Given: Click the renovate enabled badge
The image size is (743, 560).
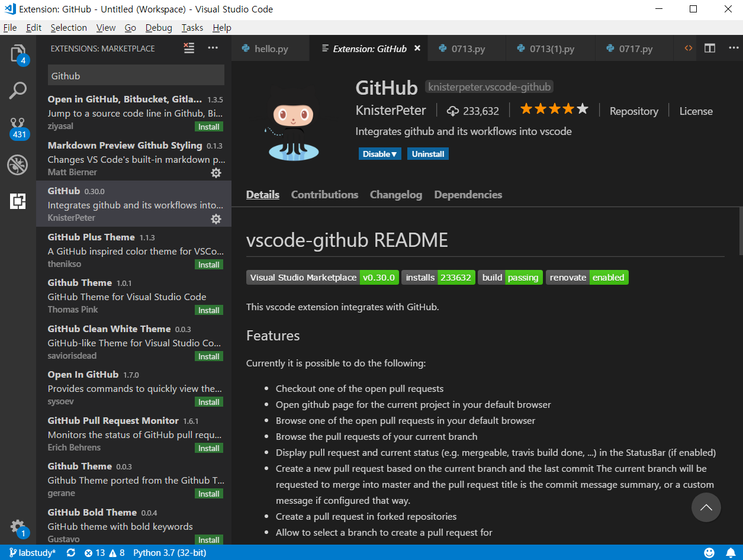Looking at the screenshot, I should point(587,278).
